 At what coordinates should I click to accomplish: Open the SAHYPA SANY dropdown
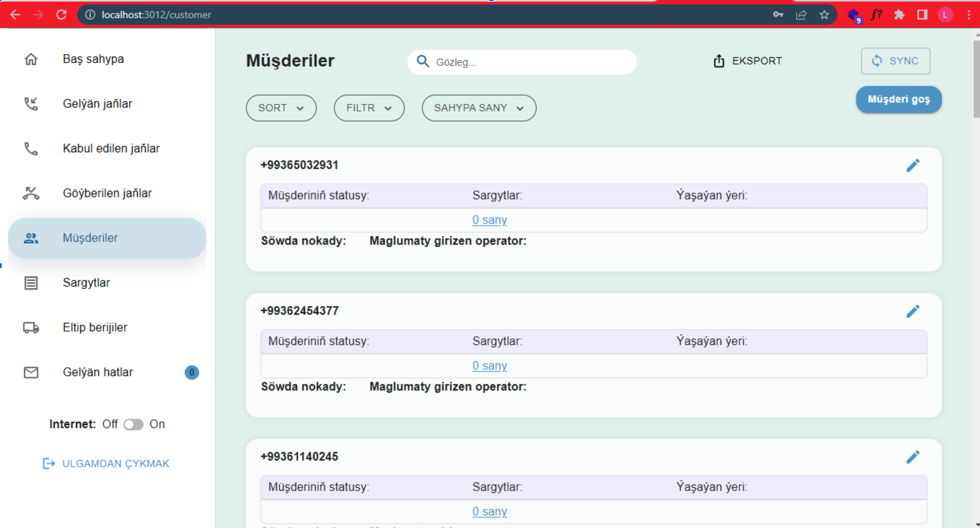479,108
